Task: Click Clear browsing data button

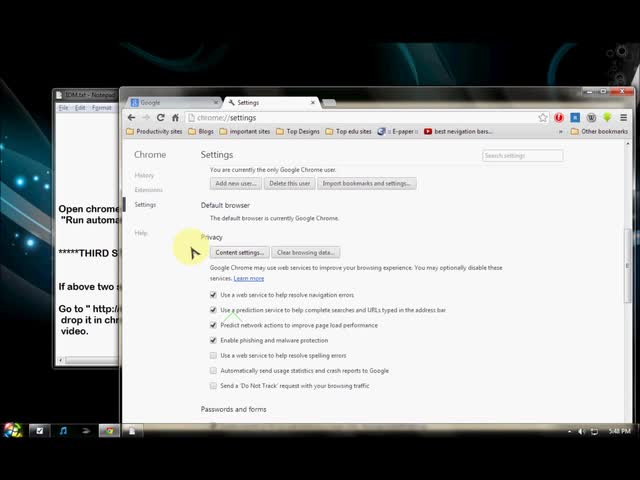Action: pos(306,253)
